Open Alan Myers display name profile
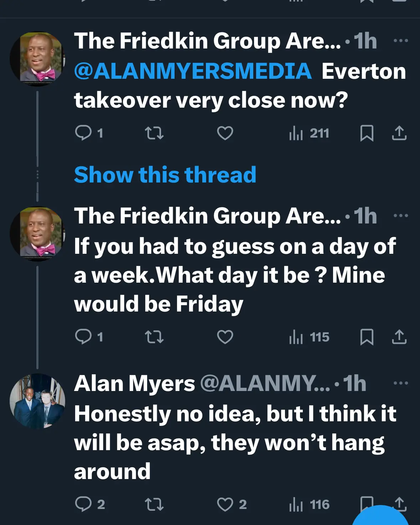The image size is (420, 525). coord(134,384)
